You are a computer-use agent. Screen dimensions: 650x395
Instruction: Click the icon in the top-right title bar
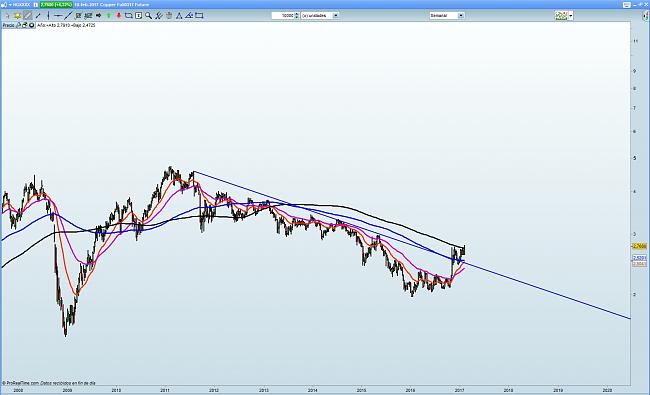[x=626, y=5]
